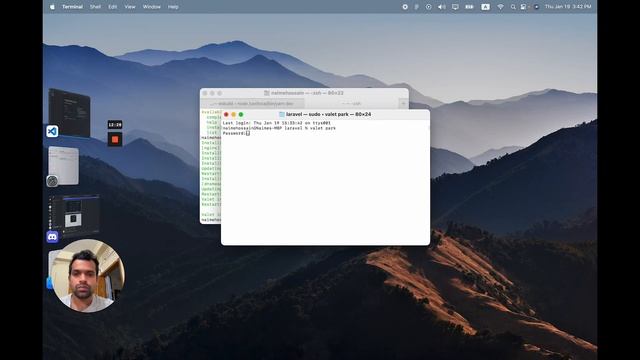Open the Terminal application menu

pyautogui.click(x=72, y=7)
